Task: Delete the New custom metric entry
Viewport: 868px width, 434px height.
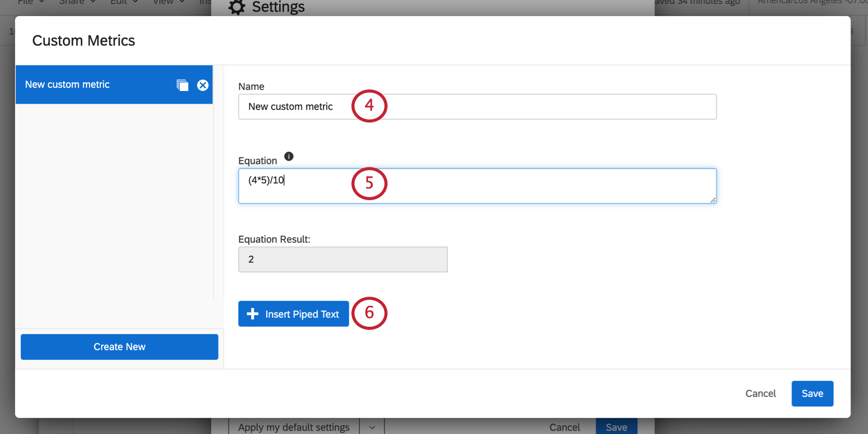Action: click(x=203, y=85)
